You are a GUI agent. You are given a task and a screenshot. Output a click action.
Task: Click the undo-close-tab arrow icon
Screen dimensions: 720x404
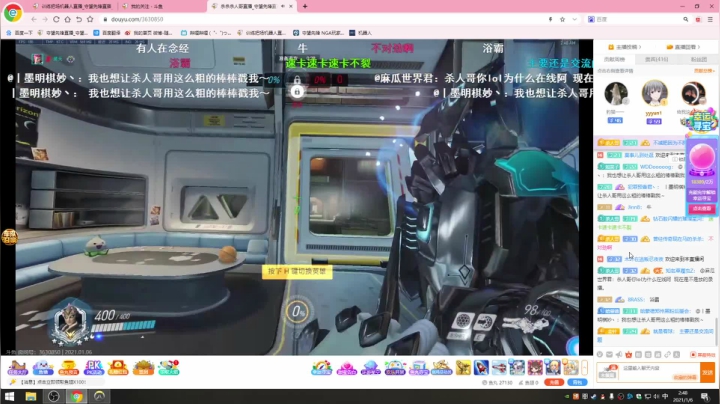click(x=79, y=19)
